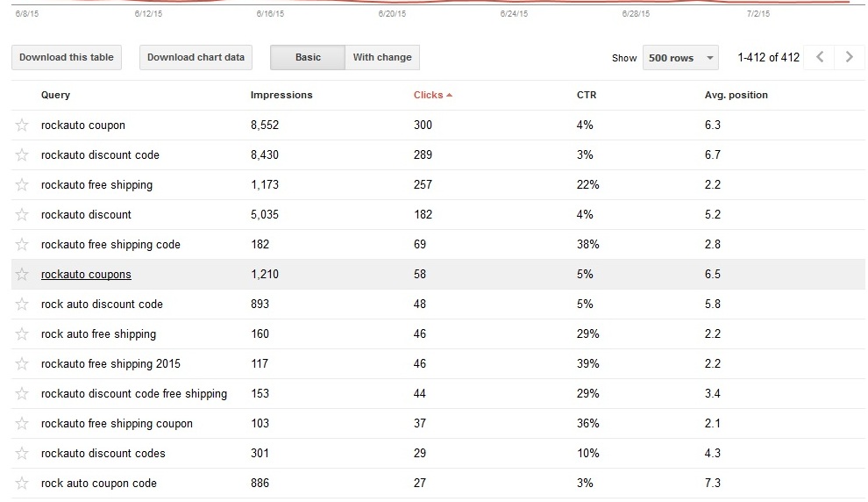Image resolution: width=868 pixels, height=502 pixels.
Task: Open the rockauto coupons query link
Action: tap(86, 275)
